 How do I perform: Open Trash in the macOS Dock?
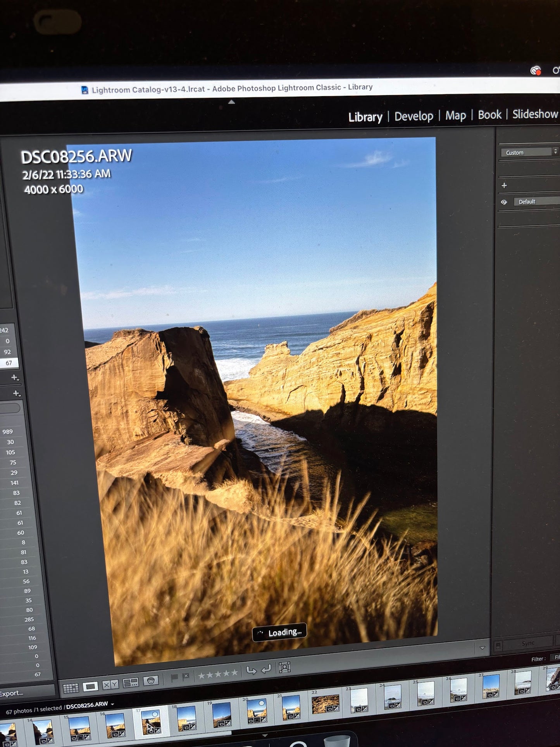click(336, 741)
